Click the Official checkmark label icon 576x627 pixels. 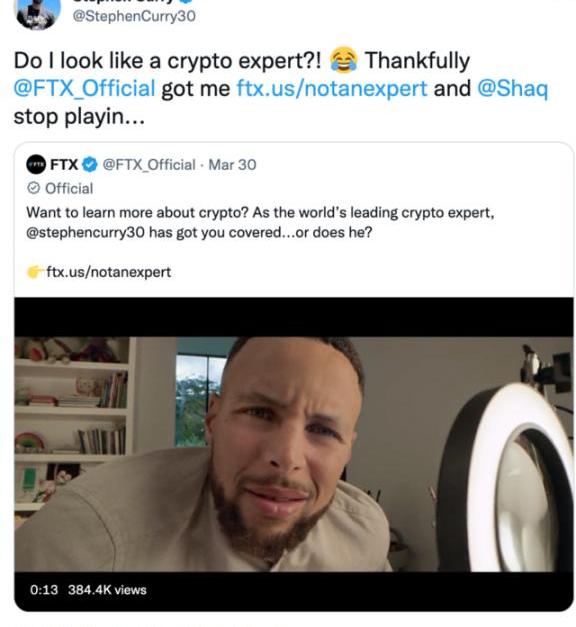click(x=34, y=188)
